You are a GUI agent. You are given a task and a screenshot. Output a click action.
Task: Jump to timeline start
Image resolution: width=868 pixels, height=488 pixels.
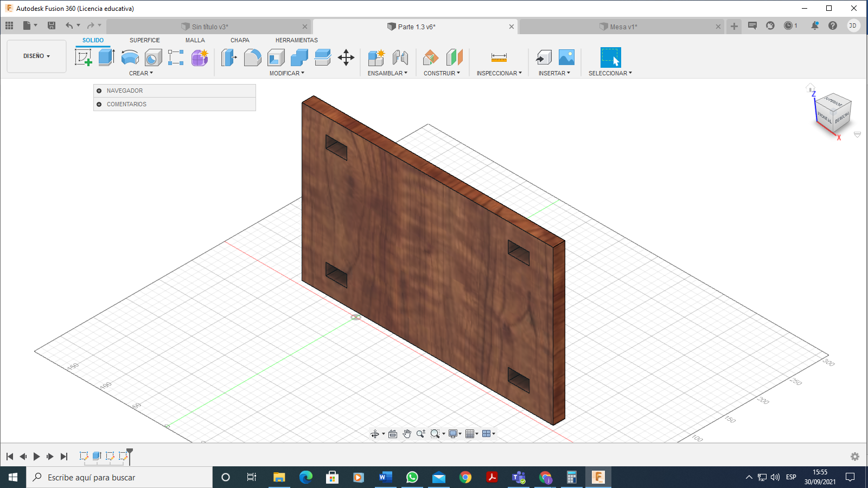tap(10, 457)
